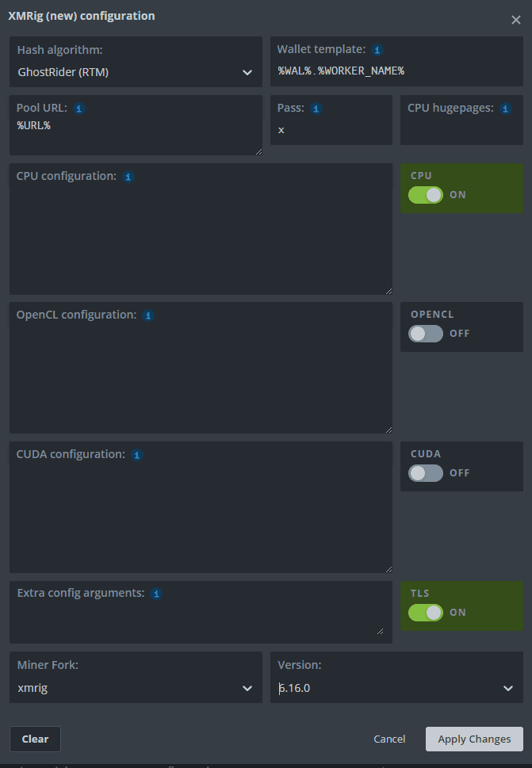Click the Pool URL info icon

click(79, 109)
